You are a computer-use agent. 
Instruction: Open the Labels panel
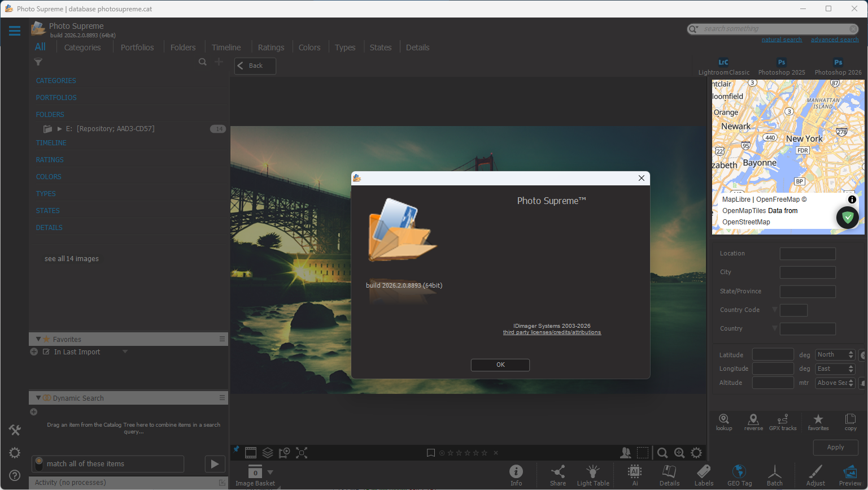[x=704, y=474]
